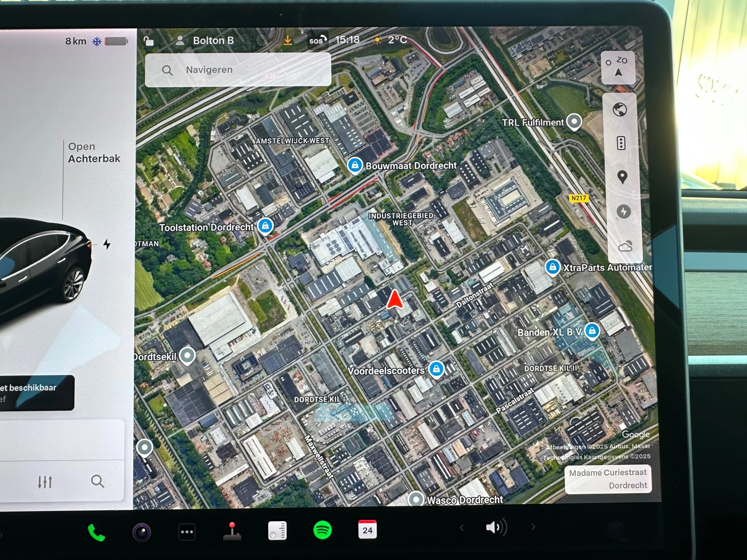Image resolution: width=747 pixels, height=560 pixels.
Task: Tap the speaker volume icon
Action: pos(496,527)
